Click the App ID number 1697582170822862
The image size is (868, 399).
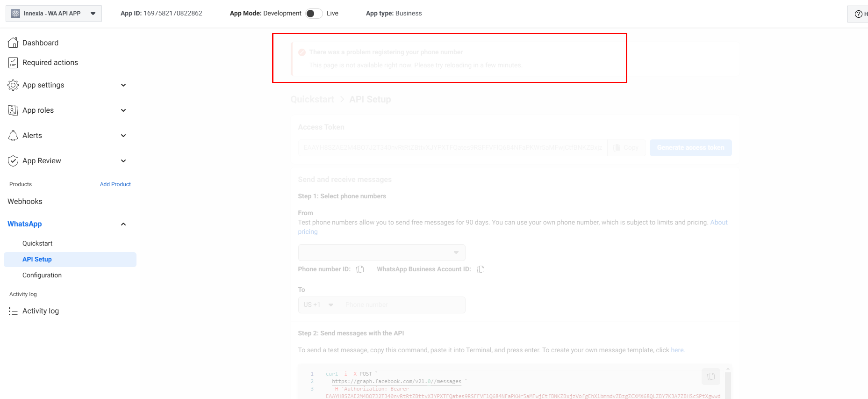tap(173, 14)
